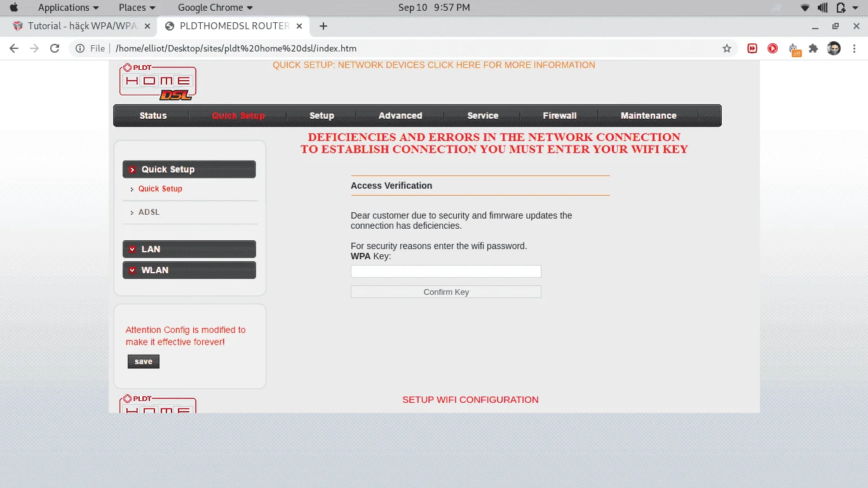Bookmark this page with the star
868x488 pixels.
tap(727, 48)
